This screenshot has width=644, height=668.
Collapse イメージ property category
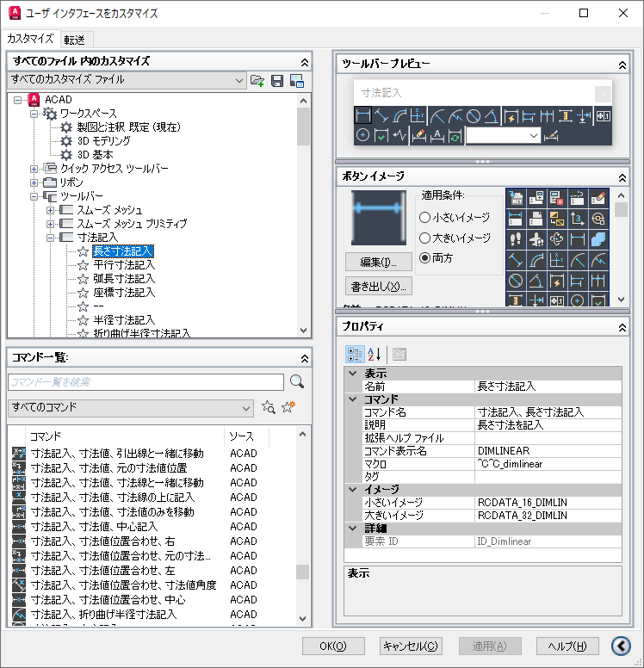click(x=353, y=490)
